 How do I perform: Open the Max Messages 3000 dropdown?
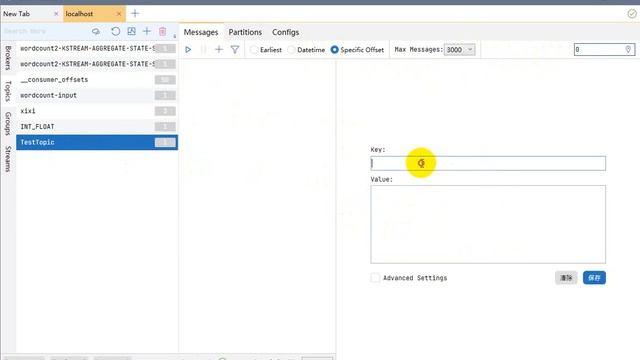point(460,50)
